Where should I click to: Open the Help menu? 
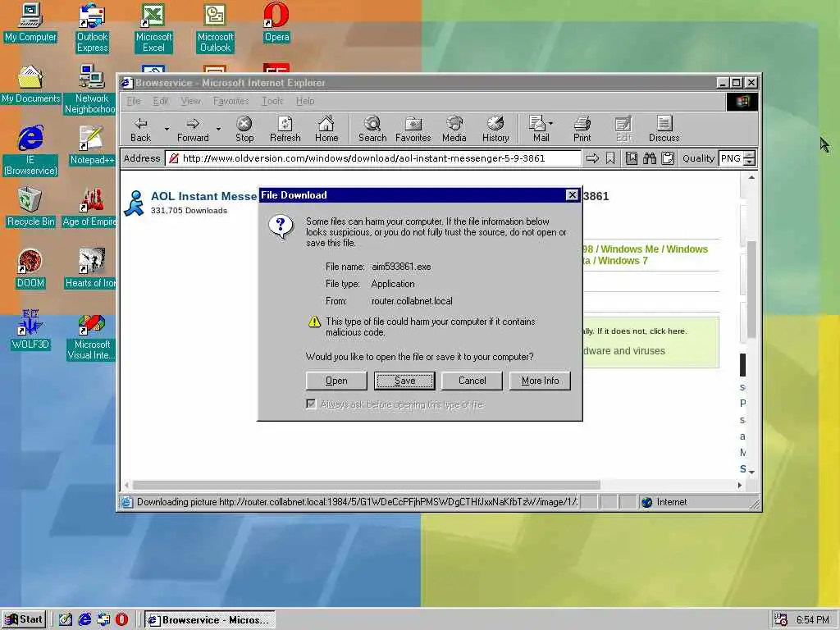pos(305,101)
